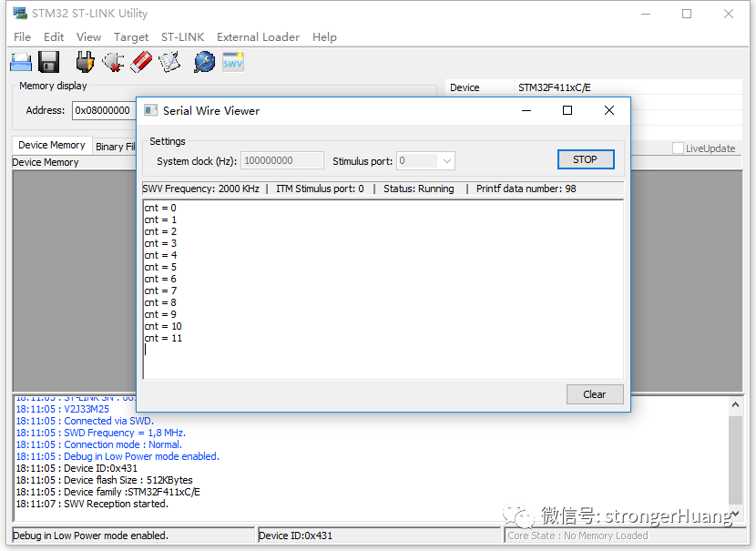This screenshot has width=756, height=551.
Task: Click the SWV viewer toolbar icon
Action: 233,62
